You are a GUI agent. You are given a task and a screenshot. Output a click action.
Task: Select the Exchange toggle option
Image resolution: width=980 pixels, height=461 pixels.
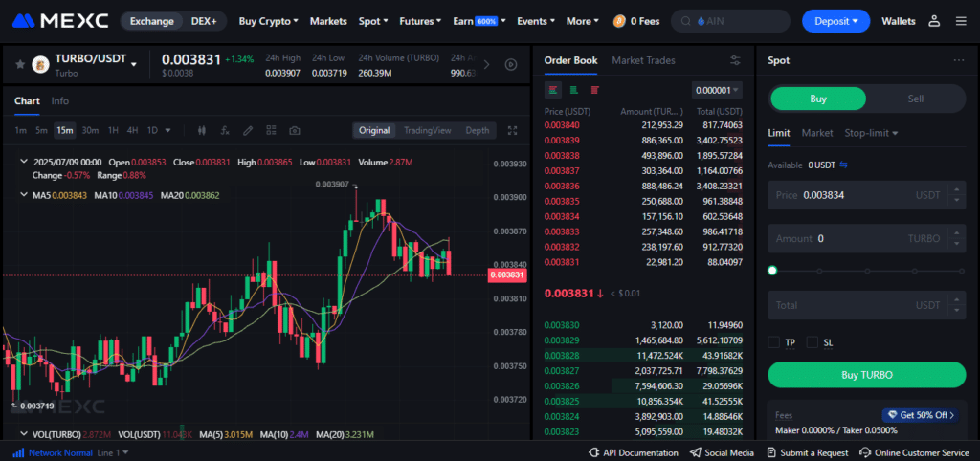click(x=152, y=21)
